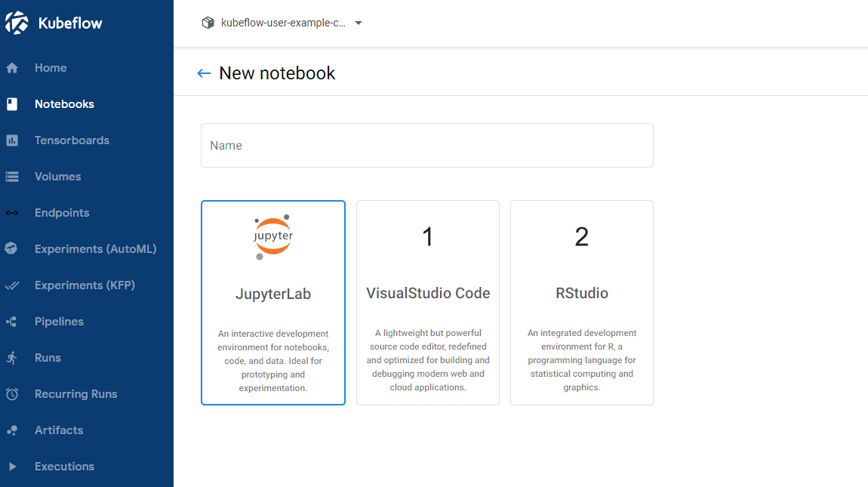The image size is (868, 487).
Task: Select the JupyterLab server type card
Action: (273, 303)
